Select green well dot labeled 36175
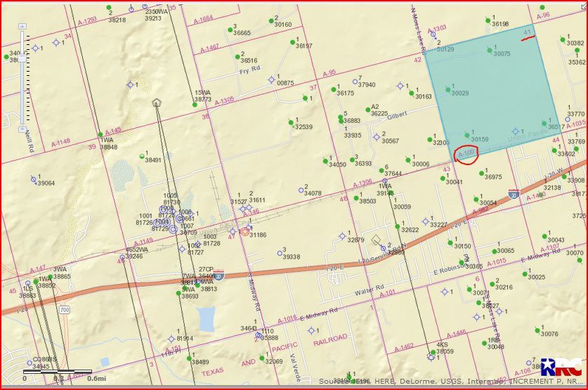This screenshot has width=588, height=390. [x=334, y=90]
